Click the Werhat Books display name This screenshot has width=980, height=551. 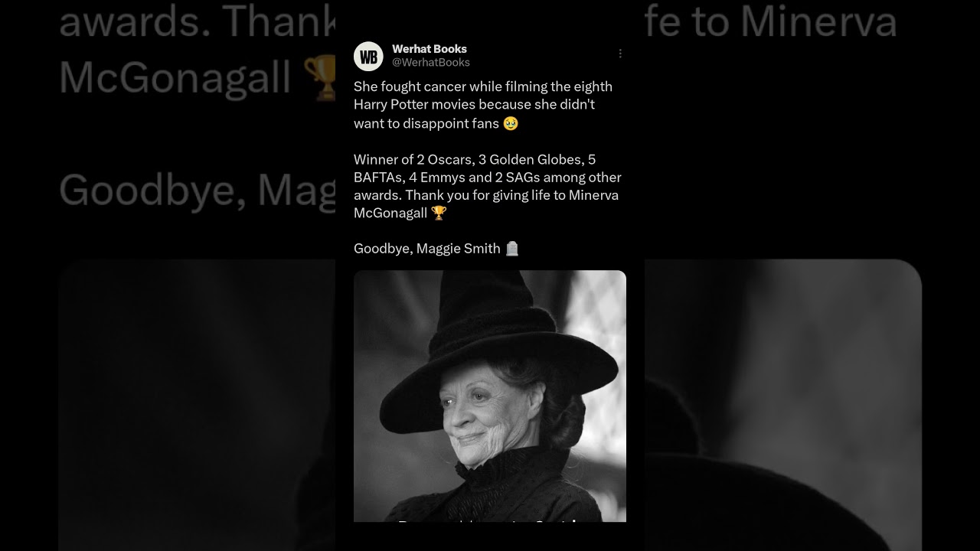pos(430,49)
